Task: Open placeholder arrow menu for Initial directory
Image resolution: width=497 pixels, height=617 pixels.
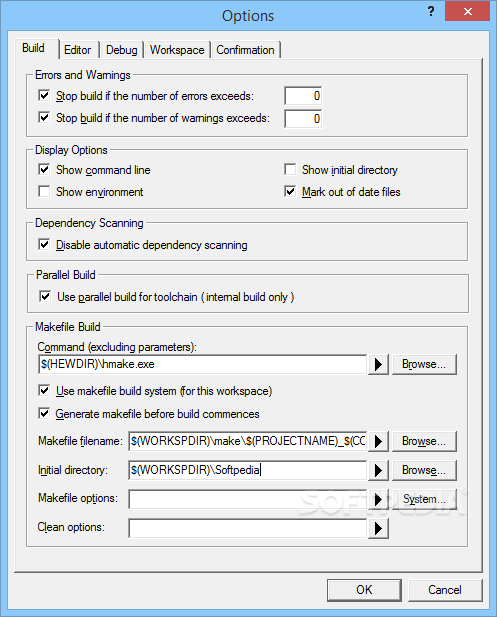Action: [378, 470]
